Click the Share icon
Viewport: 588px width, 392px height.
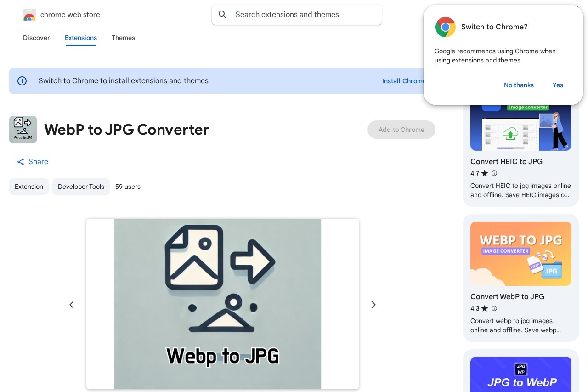(21, 162)
